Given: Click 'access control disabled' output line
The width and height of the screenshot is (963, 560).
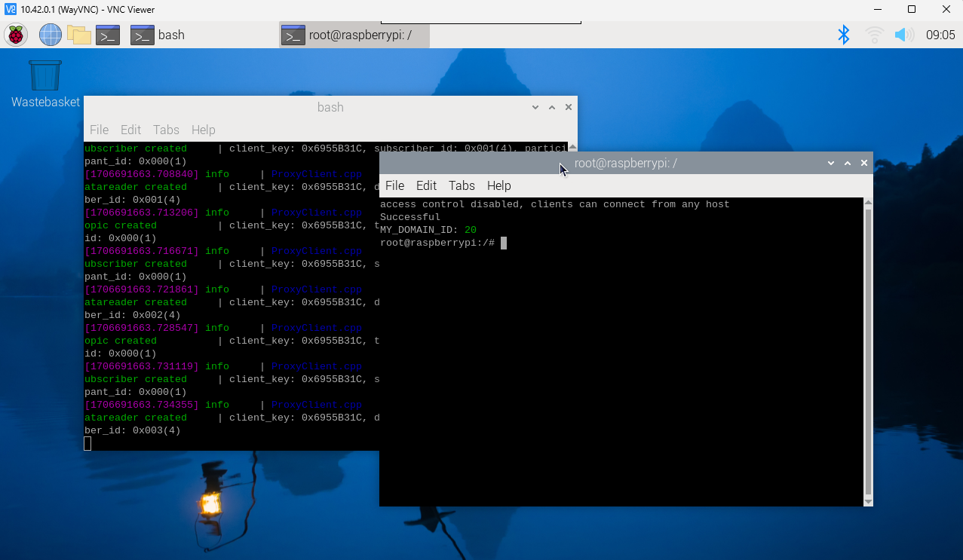Looking at the screenshot, I should [555, 204].
